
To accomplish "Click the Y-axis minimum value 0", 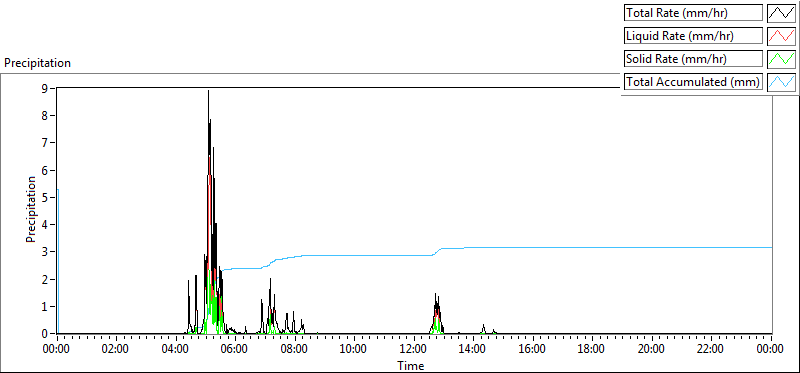I will tap(45, 334).
